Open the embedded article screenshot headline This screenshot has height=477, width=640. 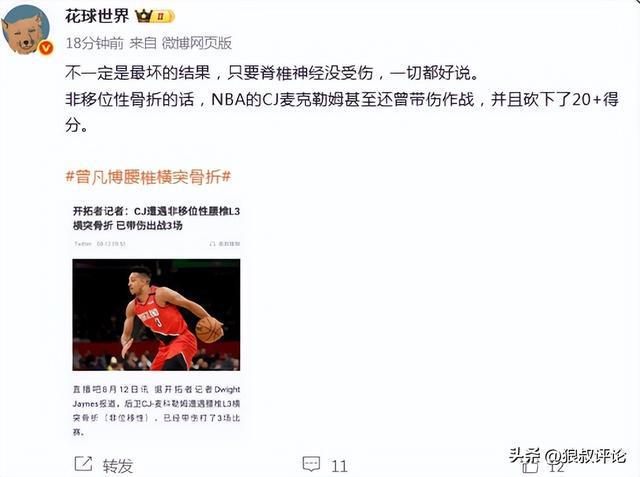point(156,218)
